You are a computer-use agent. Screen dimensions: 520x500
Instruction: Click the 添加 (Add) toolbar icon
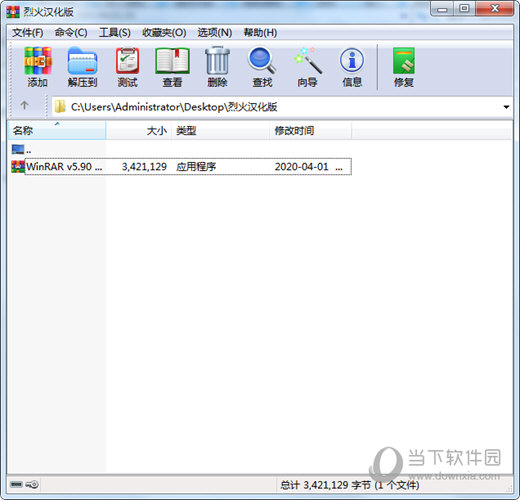pos(38,67)
